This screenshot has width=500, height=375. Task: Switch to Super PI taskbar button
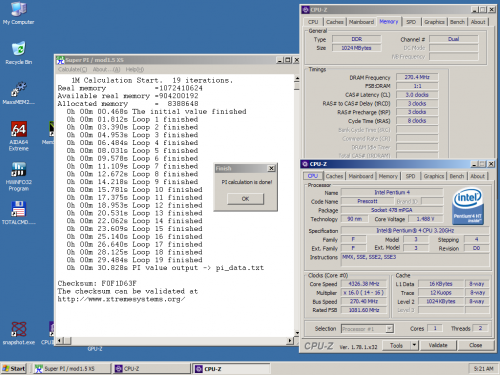72,369
